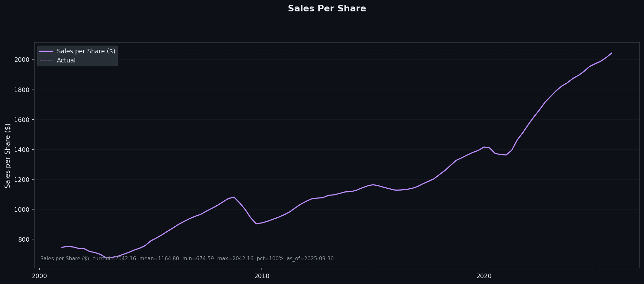Screen dimensions: 644x284
Task: Click the 2010 year label on x-axis
Action: 262,276
